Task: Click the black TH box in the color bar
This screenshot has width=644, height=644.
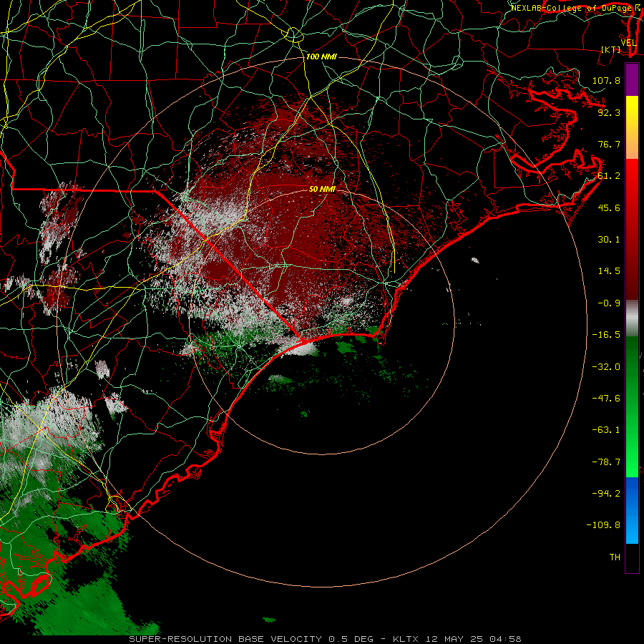Action: click(632, 557)
